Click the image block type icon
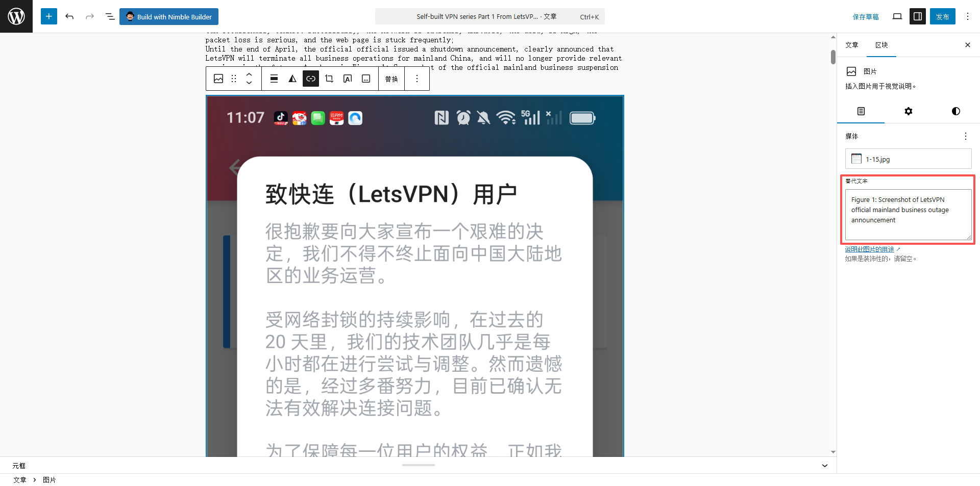The height and width of the screenshot is (486, 980). (x=218, y=79)
